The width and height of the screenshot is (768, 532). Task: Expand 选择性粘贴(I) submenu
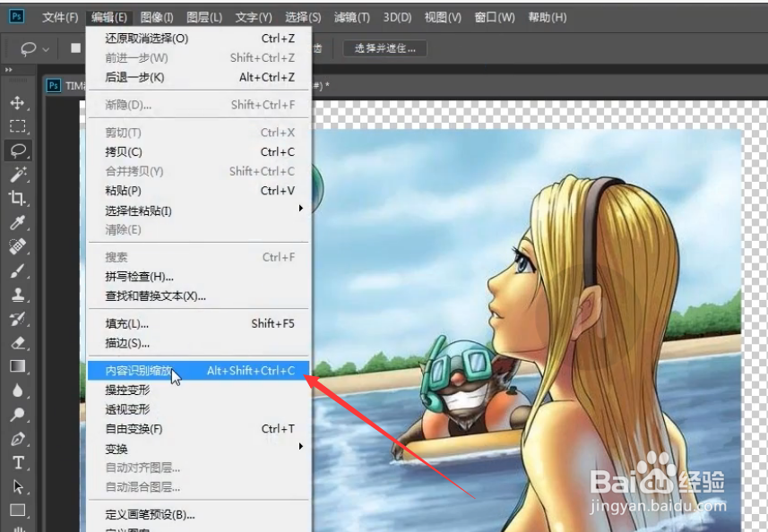coord(199,210)
